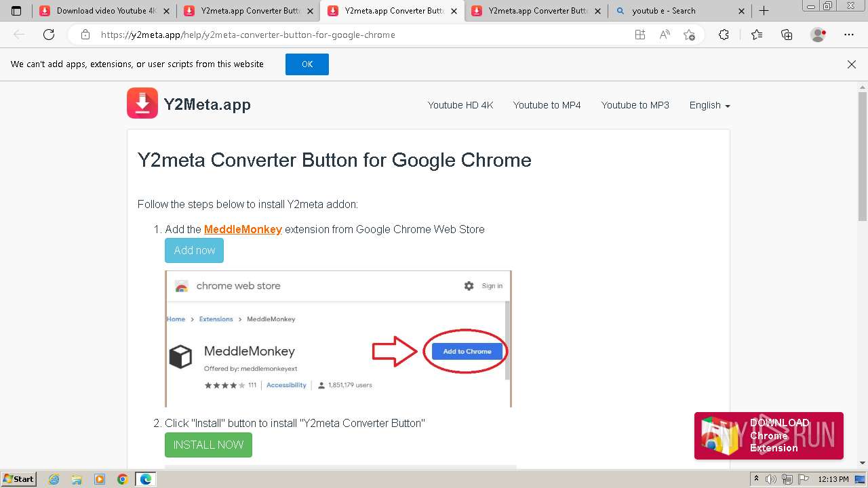Launch Google Chrome from the taskbar
This screenshot has width=868, height=488.
pos(122,479)
